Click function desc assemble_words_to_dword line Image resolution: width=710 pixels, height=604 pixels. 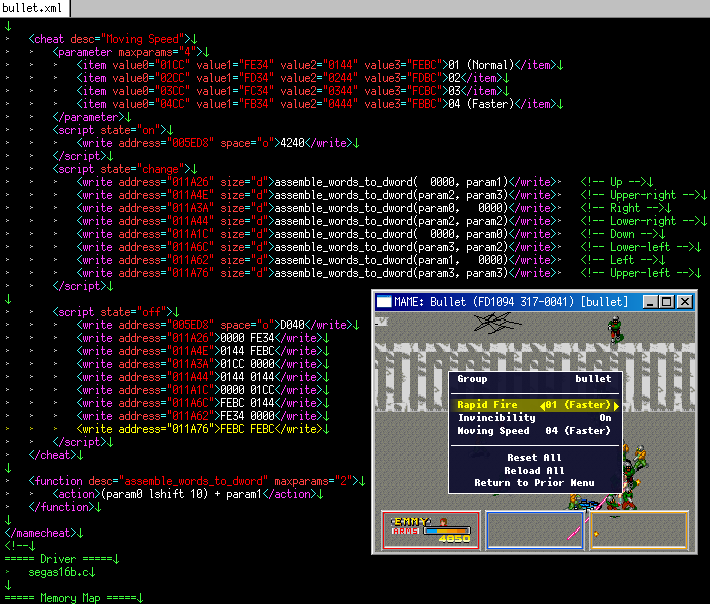[197, 481]
